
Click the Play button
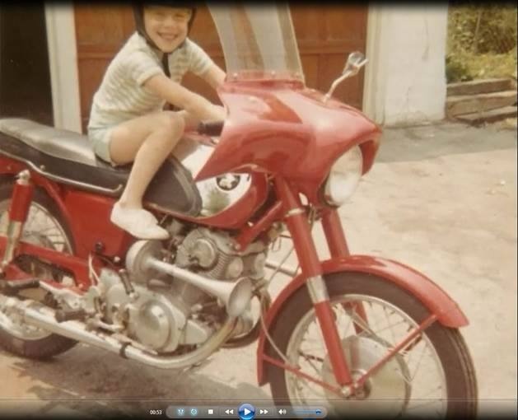(x=246, y=412)
